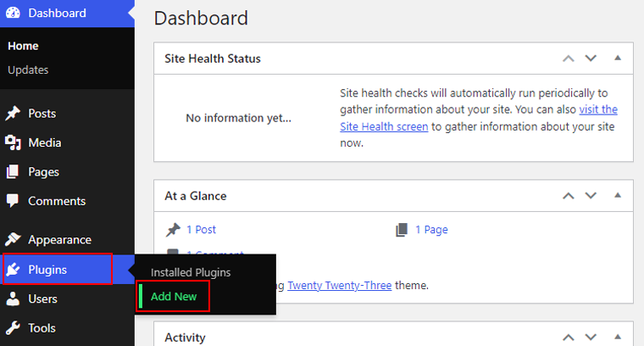Move At a Glance panel down
Screen dimensions: 644x346
point(591,196)
